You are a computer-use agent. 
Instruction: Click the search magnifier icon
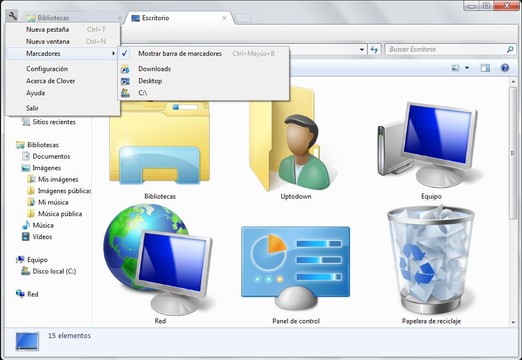coord(510,50)
